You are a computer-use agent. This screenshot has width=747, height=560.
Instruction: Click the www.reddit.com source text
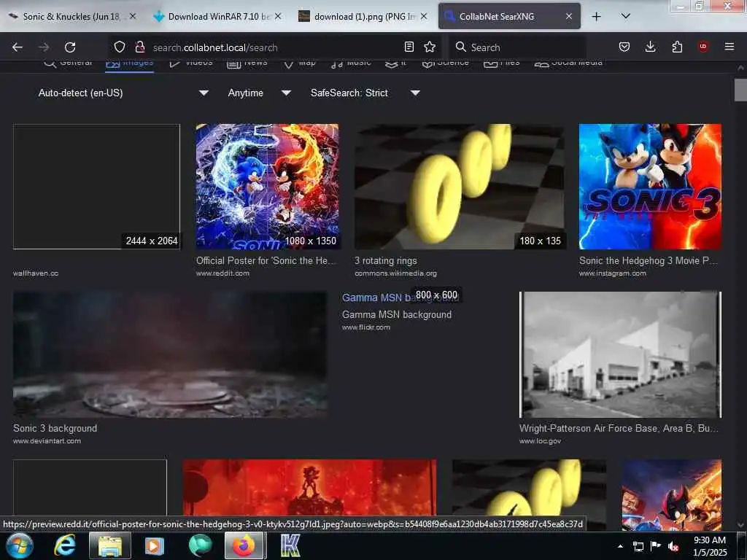point(223,273)
